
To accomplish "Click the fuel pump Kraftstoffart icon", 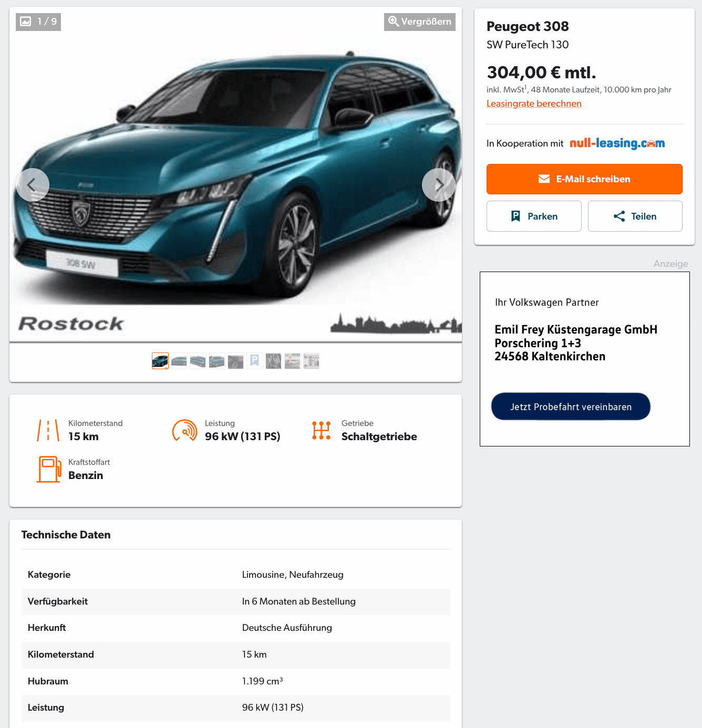I will (x=49, y=469).
